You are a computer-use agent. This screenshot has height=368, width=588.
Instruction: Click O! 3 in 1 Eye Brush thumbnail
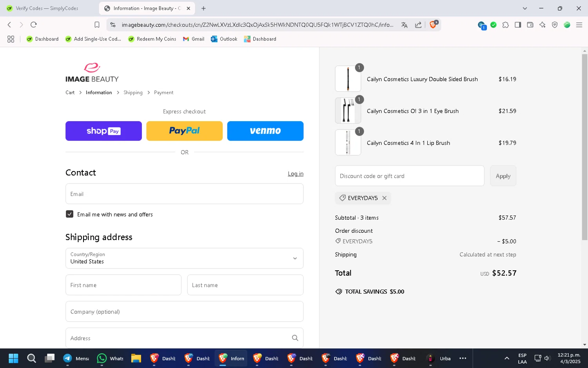[348, 111]
